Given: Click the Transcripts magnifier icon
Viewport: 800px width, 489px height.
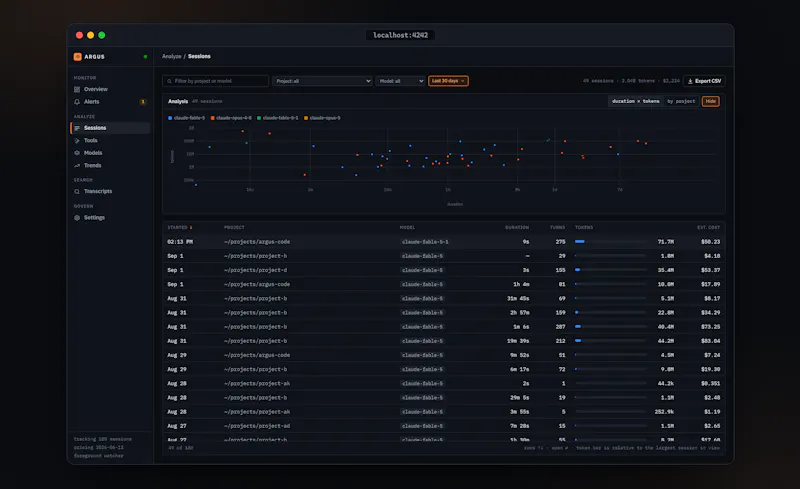Looking at the screenshot, I should pos(77,191).
